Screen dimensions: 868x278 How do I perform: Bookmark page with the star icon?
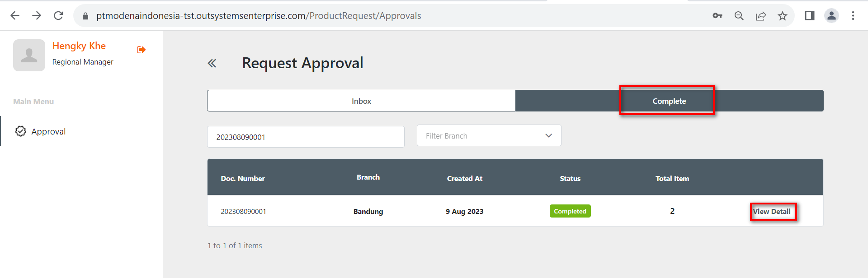[x=783, y=16]
